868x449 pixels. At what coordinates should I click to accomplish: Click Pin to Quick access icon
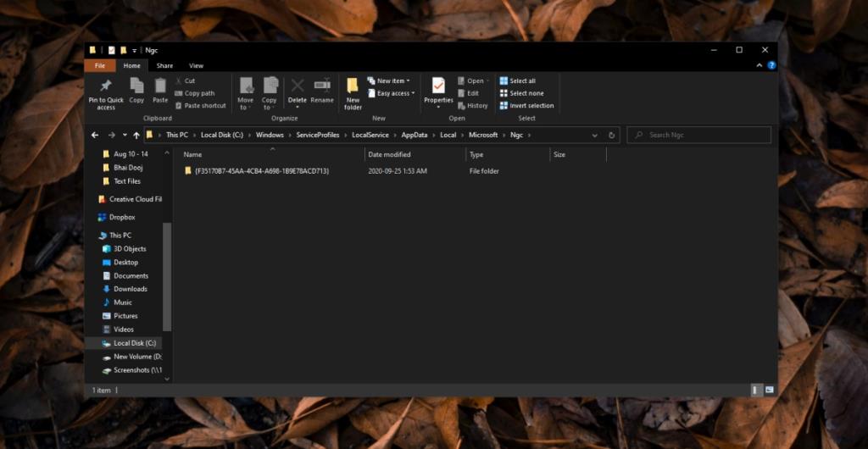point(106,86)
